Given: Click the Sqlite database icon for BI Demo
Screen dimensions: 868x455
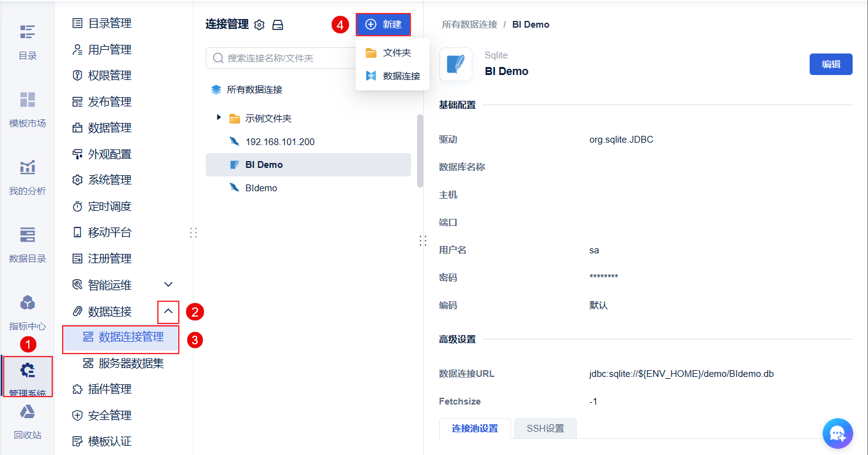Looking at the screenshot, I should [456, 64].
